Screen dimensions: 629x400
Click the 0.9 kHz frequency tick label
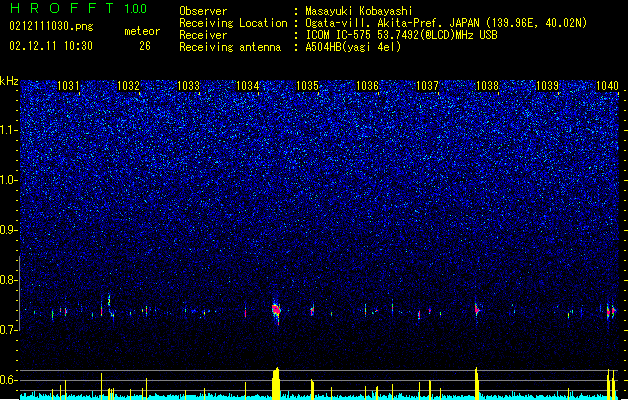[9, 230]
